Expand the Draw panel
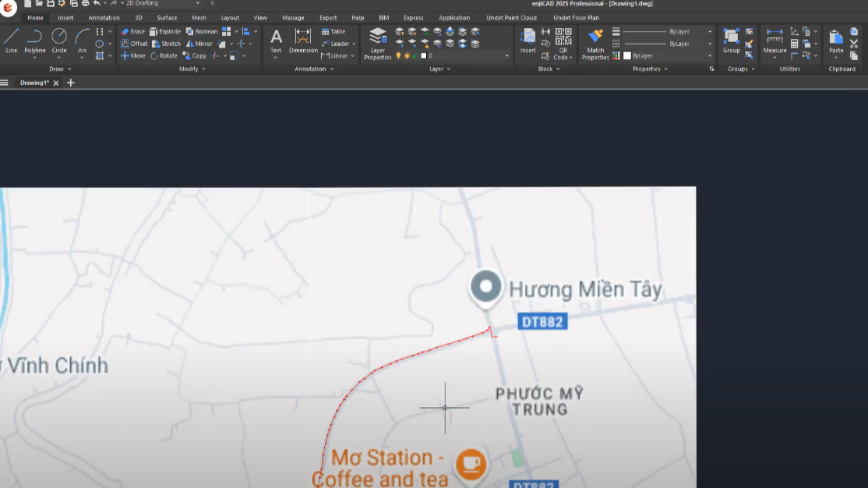Image resolution: width=868 pixels, height=488 pixels. tap(60, 69)
